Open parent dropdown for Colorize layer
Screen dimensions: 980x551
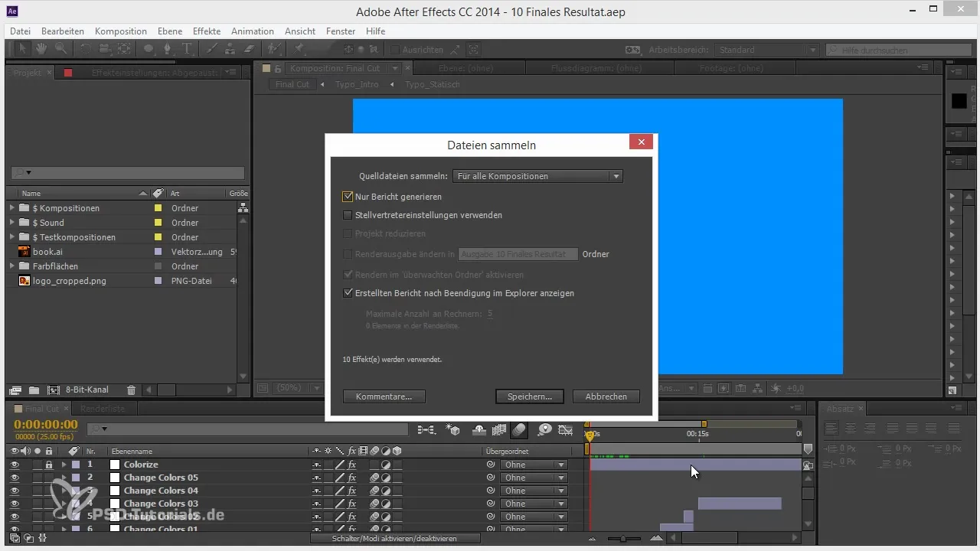534,465
